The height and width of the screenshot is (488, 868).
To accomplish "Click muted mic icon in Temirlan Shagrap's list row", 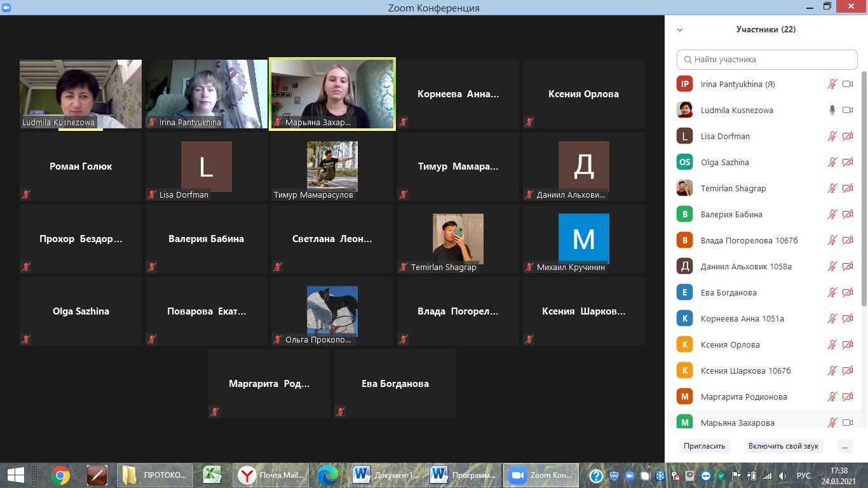I will click(x=832, y=188).
